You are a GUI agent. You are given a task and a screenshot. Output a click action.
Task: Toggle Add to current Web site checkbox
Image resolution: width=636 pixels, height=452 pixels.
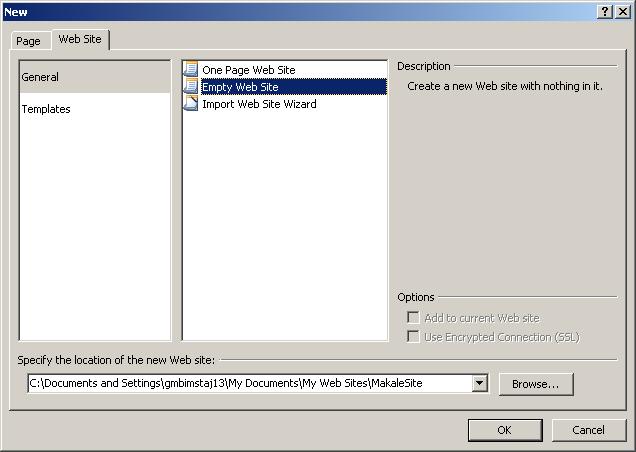(413, 317)
